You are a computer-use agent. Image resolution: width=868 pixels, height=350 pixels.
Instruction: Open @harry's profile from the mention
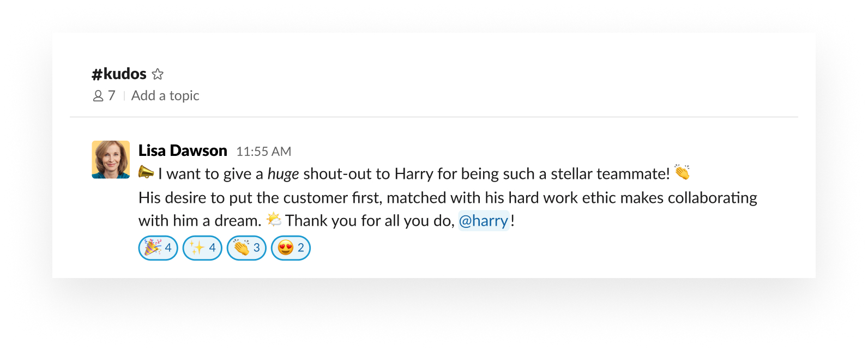pyautogui.click(x=484, y=220)
